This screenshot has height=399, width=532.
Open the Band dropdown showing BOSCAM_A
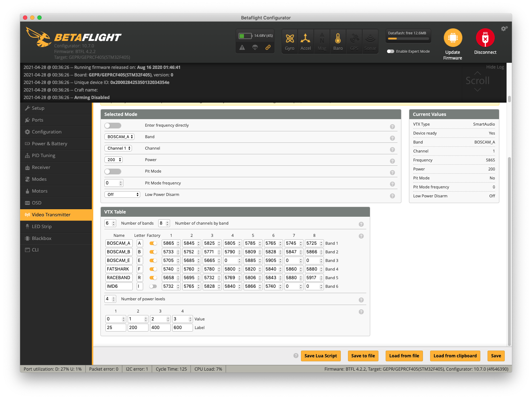point(119,137)
